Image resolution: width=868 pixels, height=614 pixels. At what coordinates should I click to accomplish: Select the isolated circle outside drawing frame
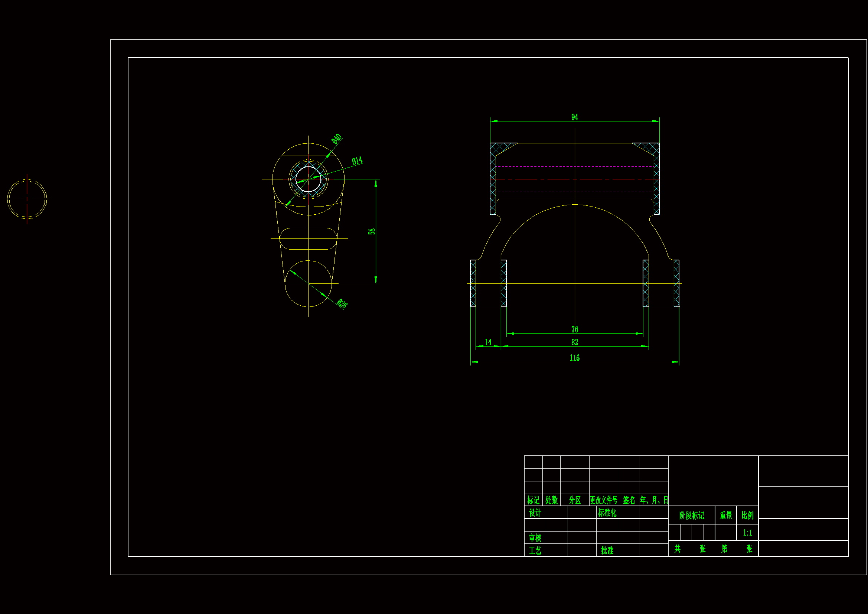27,199
